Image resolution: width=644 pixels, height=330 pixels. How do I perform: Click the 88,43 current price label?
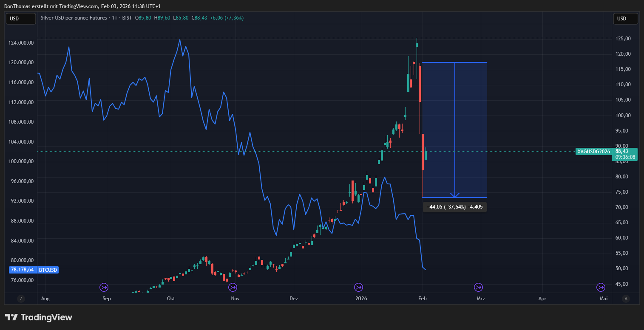(x=621, y=151)
